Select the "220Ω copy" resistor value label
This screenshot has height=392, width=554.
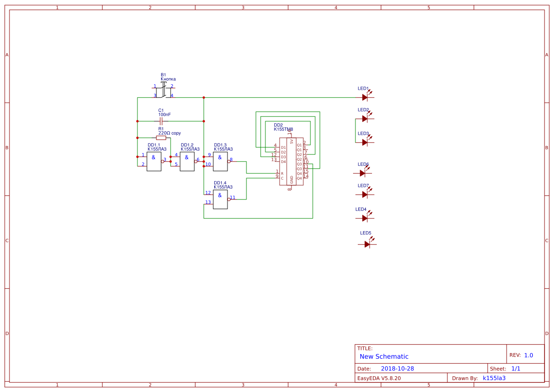tap(169, 133)
